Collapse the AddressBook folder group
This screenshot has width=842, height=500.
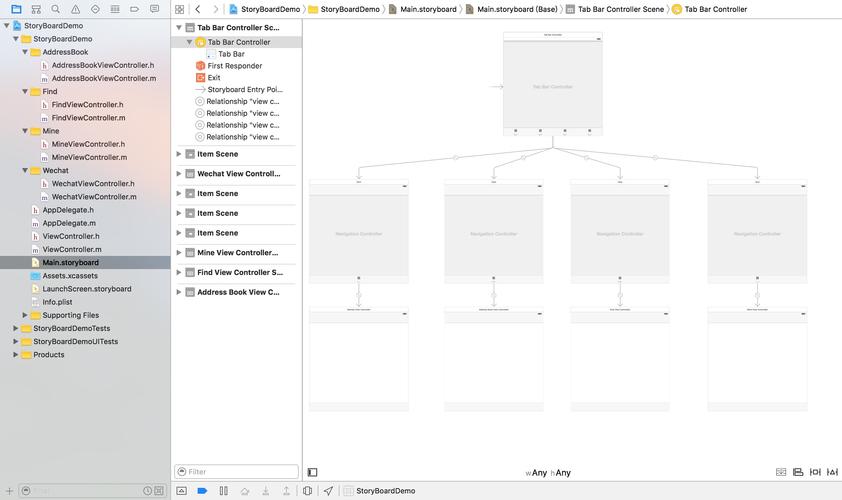pyautogui.click(x=25, y=52)
